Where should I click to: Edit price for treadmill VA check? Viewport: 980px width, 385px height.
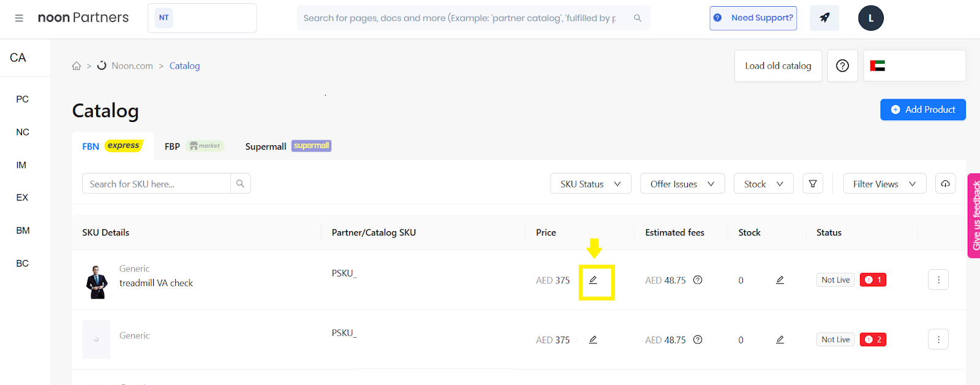[593, 280]
